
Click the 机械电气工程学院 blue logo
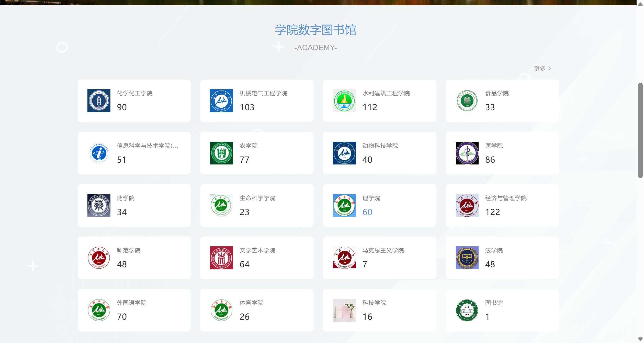coord(221,101)
